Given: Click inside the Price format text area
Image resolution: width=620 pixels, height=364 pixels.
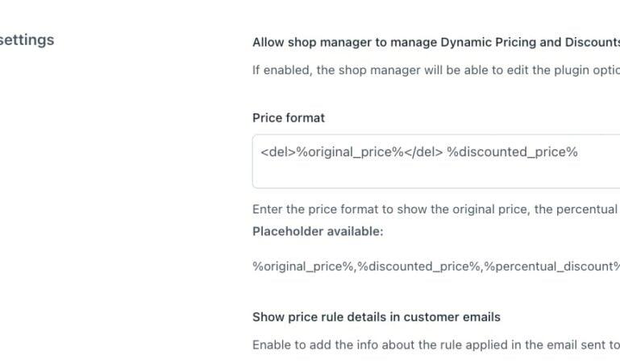Looking at the screenshot, I should pyautogui.click(x=436, y=162).
